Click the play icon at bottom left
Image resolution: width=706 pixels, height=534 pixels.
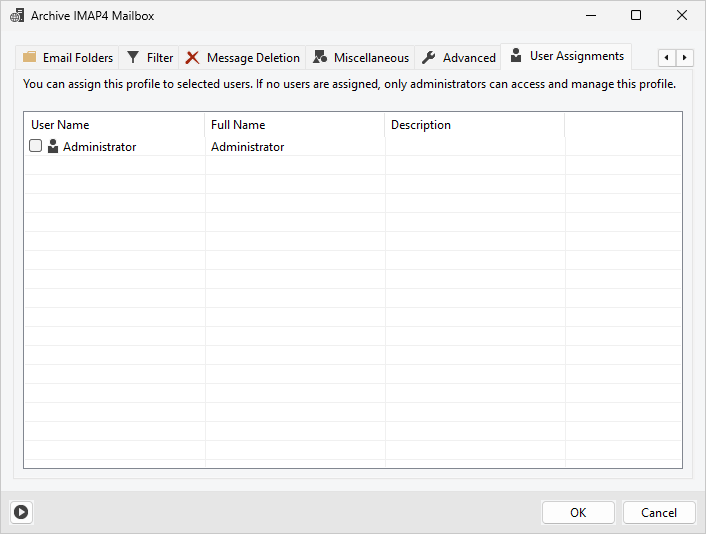20,512
